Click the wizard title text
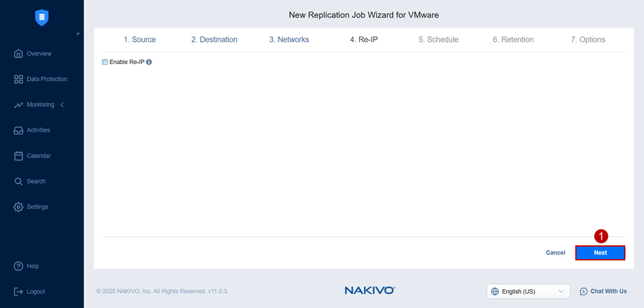 [x=364, y=15]
